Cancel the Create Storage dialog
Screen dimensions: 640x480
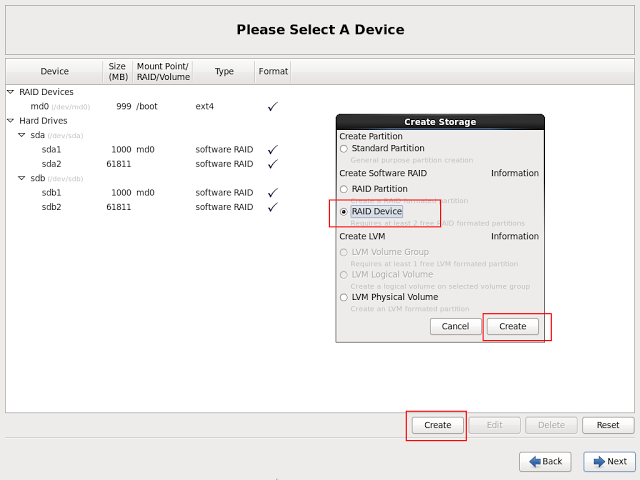pos(455,326)
